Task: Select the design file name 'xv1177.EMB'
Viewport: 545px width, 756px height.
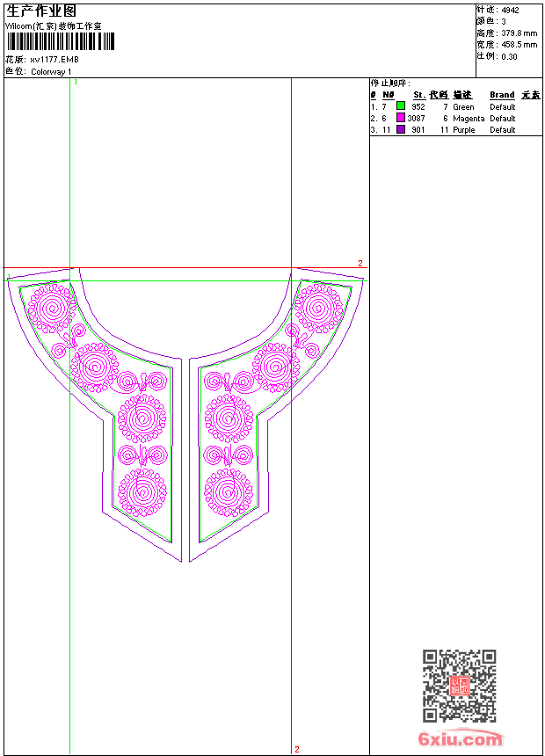Action: pyautogui.click(x=54, y=60)
